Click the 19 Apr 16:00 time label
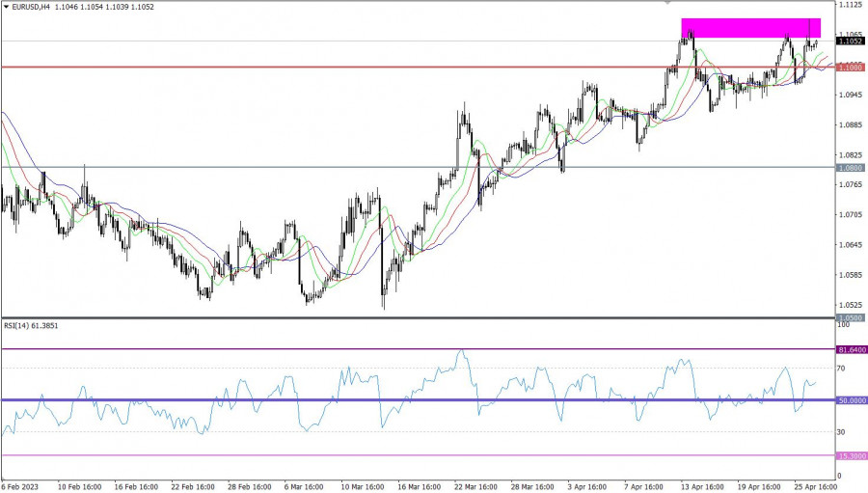This screenshot has height=493, width=868. coord(759,487)
